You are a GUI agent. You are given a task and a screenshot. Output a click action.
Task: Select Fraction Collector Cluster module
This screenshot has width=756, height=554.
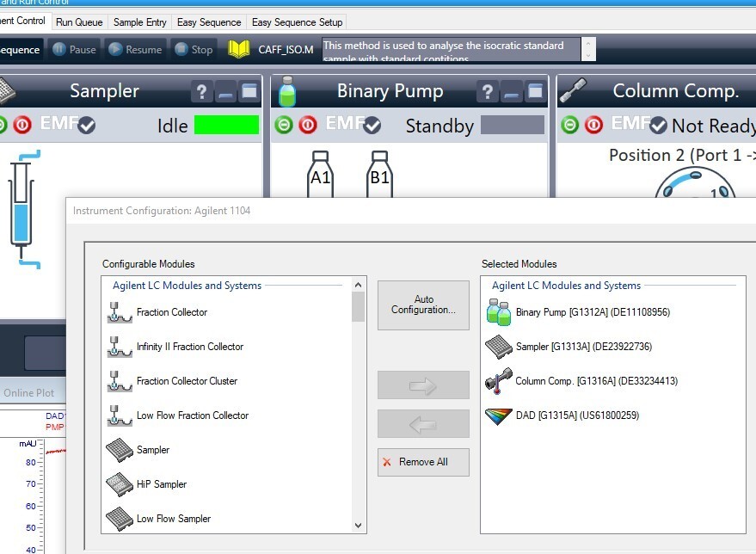click(x=187, y=381)
